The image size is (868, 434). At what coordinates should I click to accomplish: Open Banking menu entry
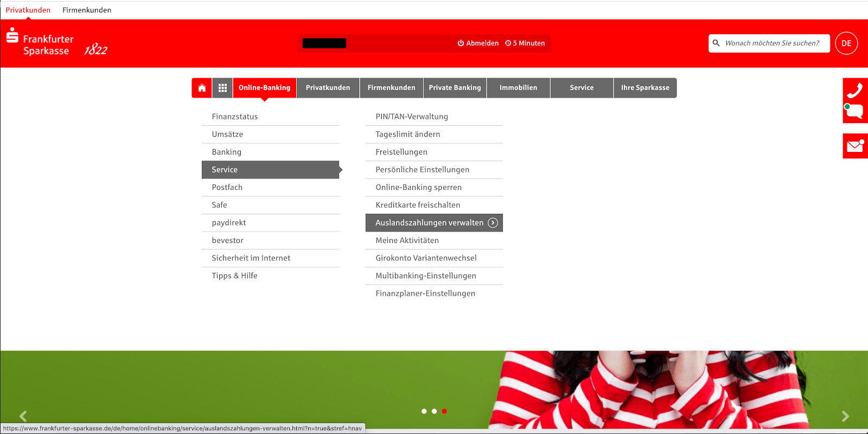point(270,152)
